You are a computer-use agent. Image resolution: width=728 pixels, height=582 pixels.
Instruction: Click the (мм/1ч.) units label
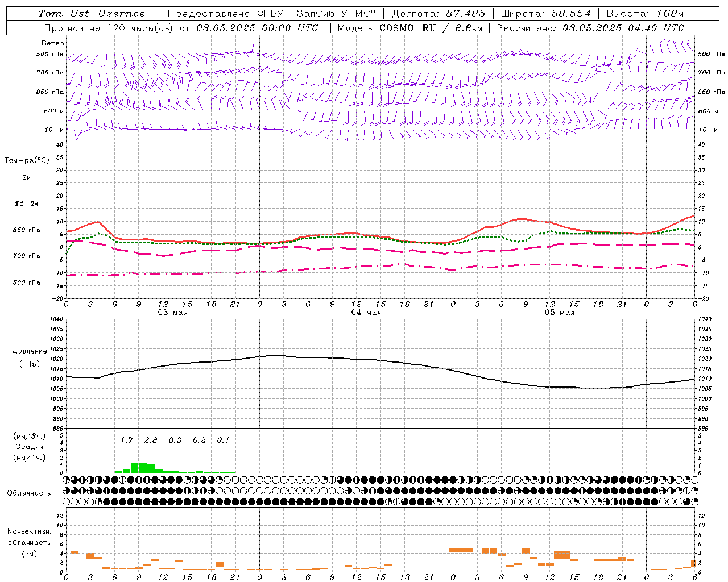(29, 458)
